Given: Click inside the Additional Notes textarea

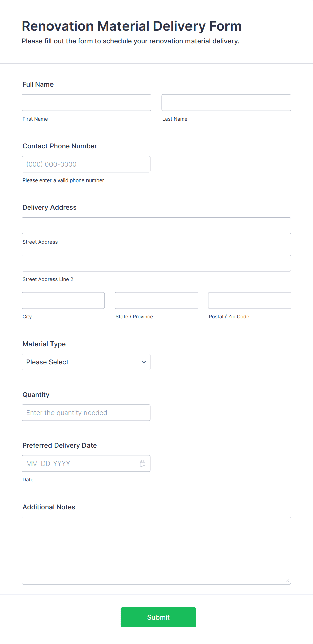Looking at the screenshot, I should click(x=156, y=551).
